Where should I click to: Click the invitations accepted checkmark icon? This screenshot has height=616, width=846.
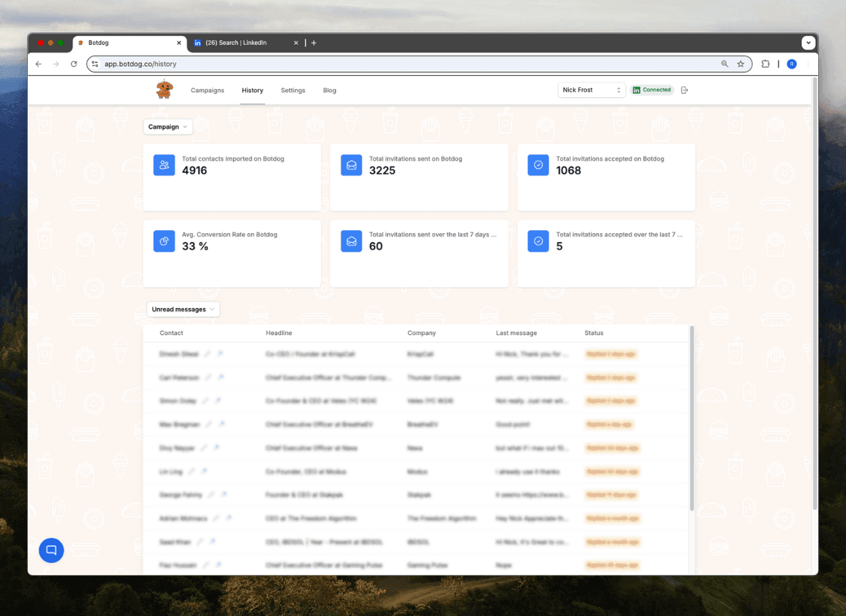point(538,165)
